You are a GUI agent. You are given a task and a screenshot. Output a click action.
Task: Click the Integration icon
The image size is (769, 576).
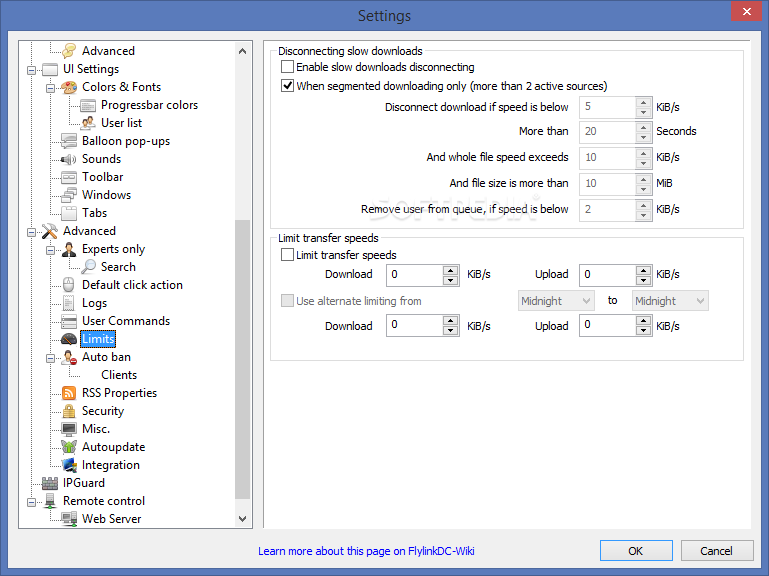69,465
